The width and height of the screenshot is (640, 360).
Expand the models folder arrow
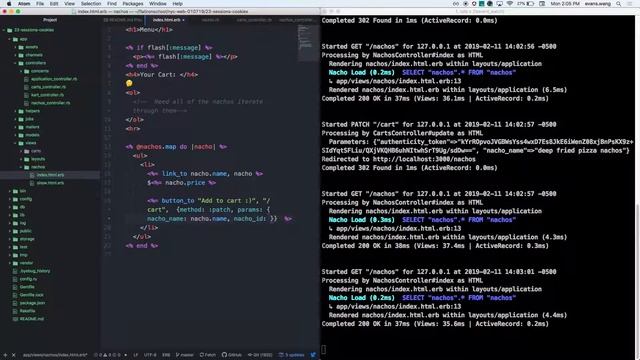pyautogui.click(x=16, y=135)
